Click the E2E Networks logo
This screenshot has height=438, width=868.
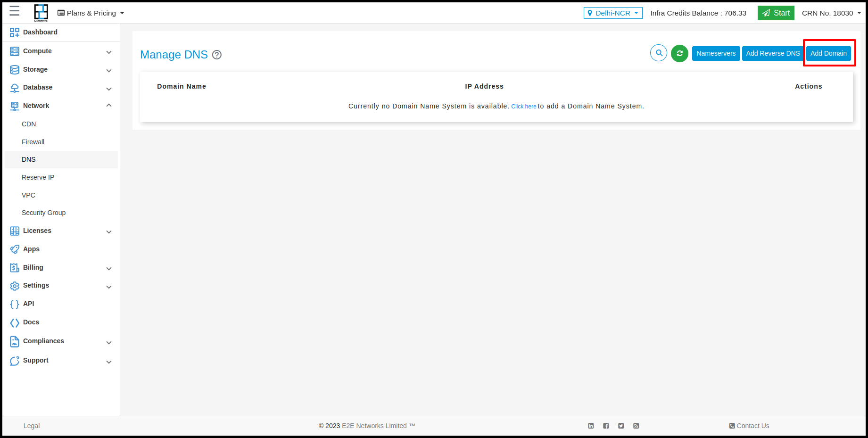coord(41,13)
